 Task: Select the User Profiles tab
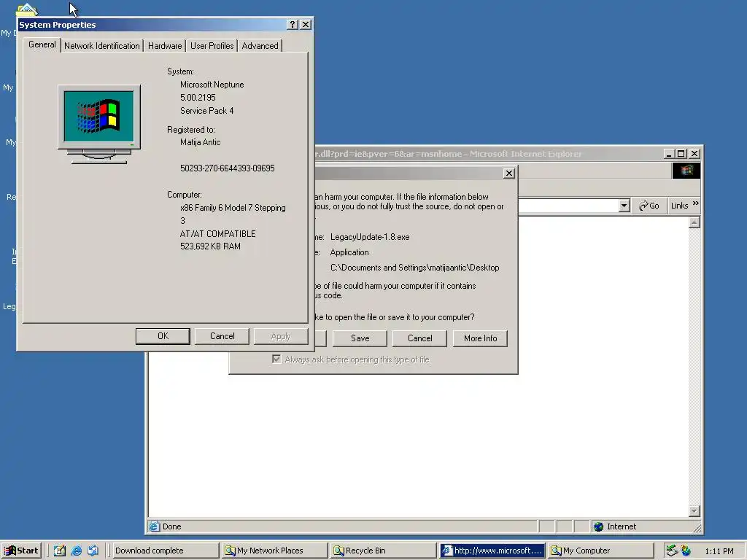[212, 46]
